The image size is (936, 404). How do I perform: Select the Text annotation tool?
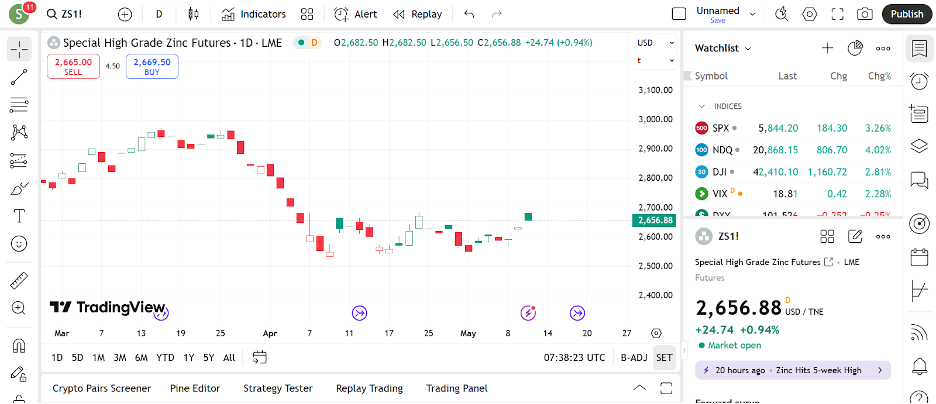pos(19,215)
